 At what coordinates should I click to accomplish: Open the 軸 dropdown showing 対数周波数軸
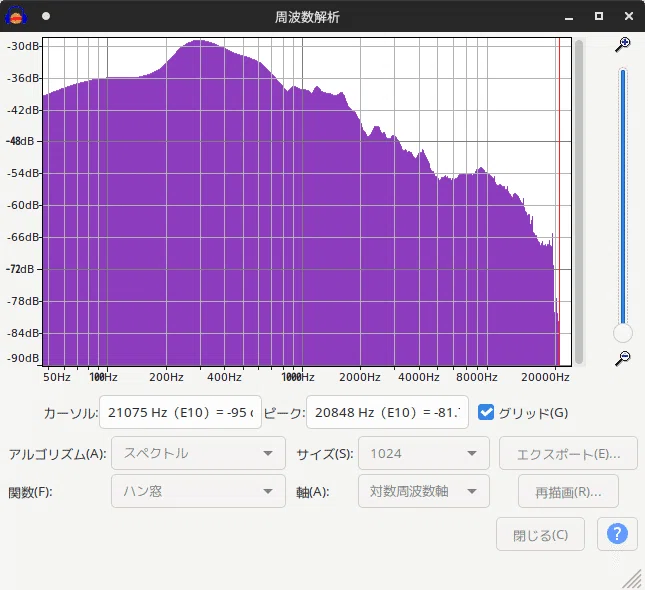pos(424,491)
